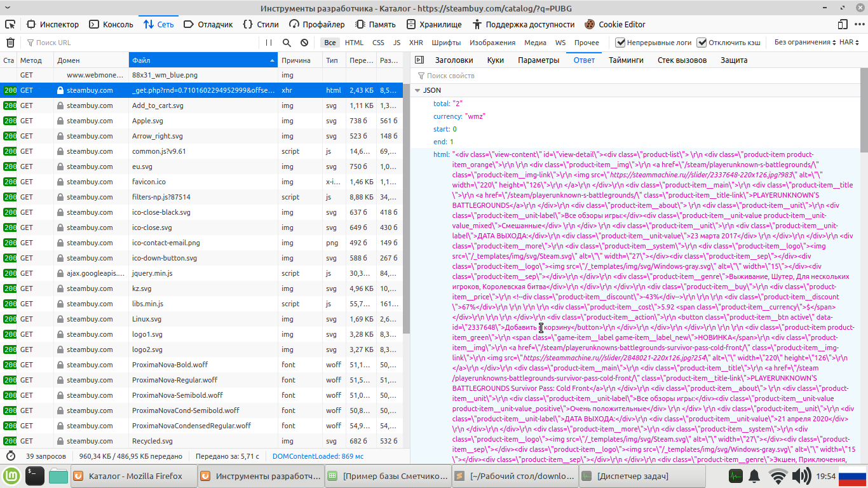Screen dimensions: 868x488
Task: Filter requests by WS
Action: tap(560, 43)
